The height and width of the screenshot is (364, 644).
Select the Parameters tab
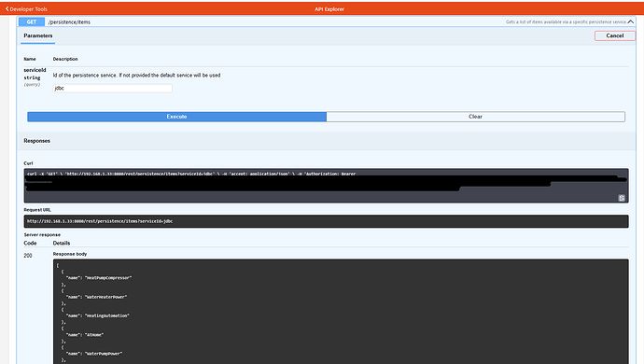click(x=37, y=35)
